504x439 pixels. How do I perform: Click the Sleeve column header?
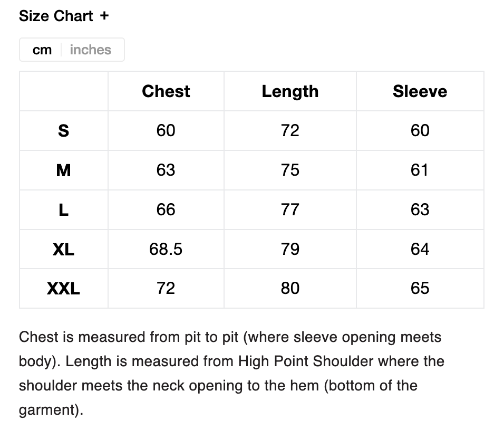coord(420,91)
